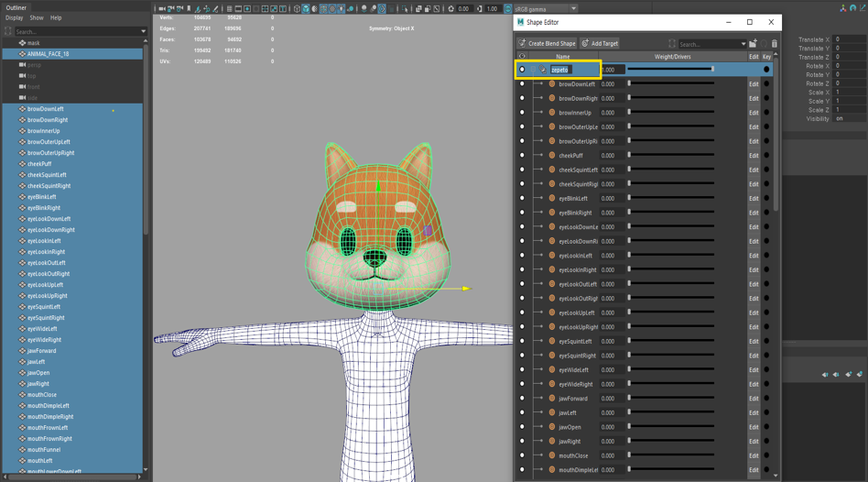Click the Create Group folder icon in Shape Editor

pyautogui.click(x=753, y=43)
